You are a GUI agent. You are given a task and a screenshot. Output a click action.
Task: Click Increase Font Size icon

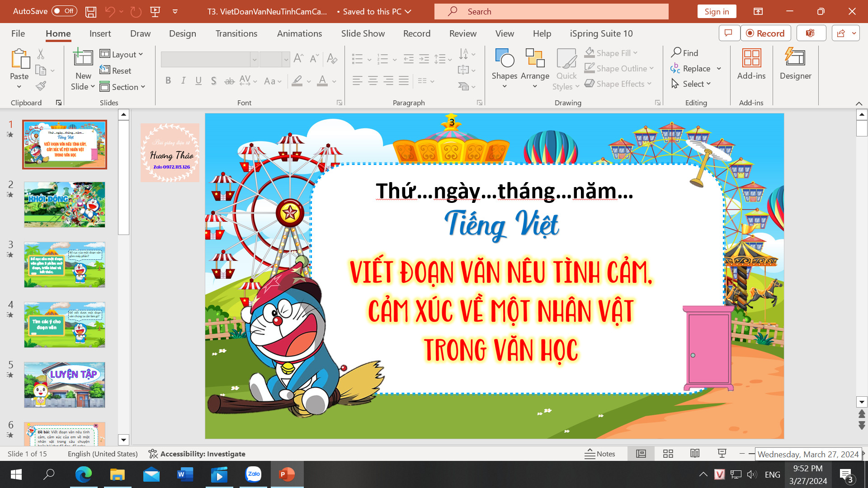tap(298, 58)
